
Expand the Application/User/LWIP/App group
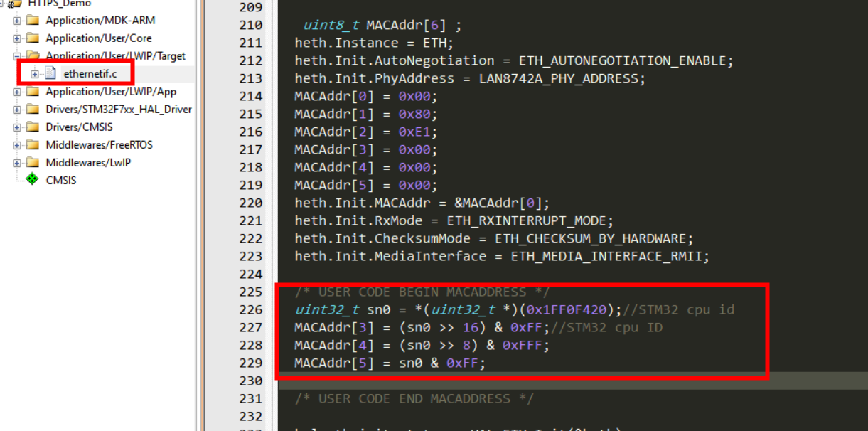(x=17, y=92)
